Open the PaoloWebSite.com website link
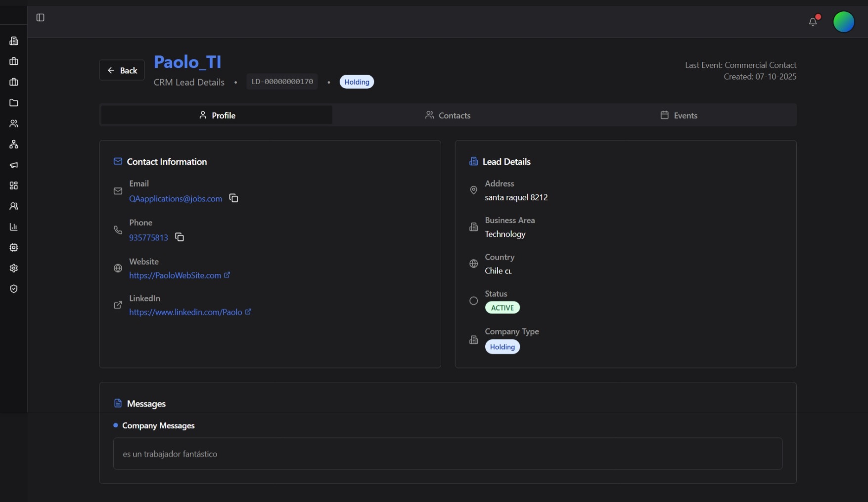This screenshot has width=868, height=502. click(175, 275)
